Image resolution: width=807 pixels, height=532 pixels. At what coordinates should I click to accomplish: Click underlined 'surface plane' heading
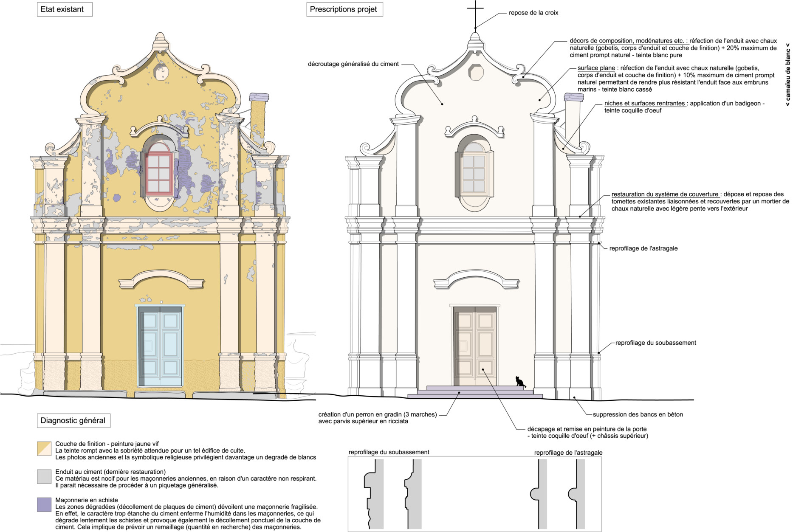click(x=596, y=68)
